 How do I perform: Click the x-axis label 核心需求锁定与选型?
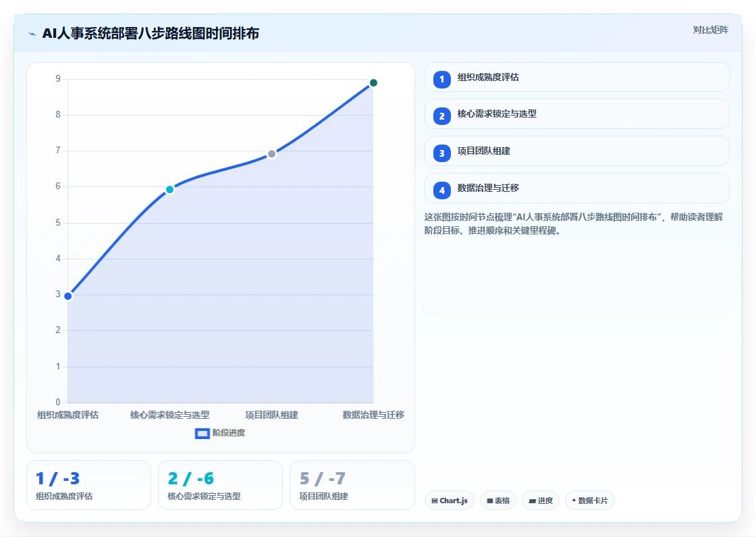[x=169, y=415]
